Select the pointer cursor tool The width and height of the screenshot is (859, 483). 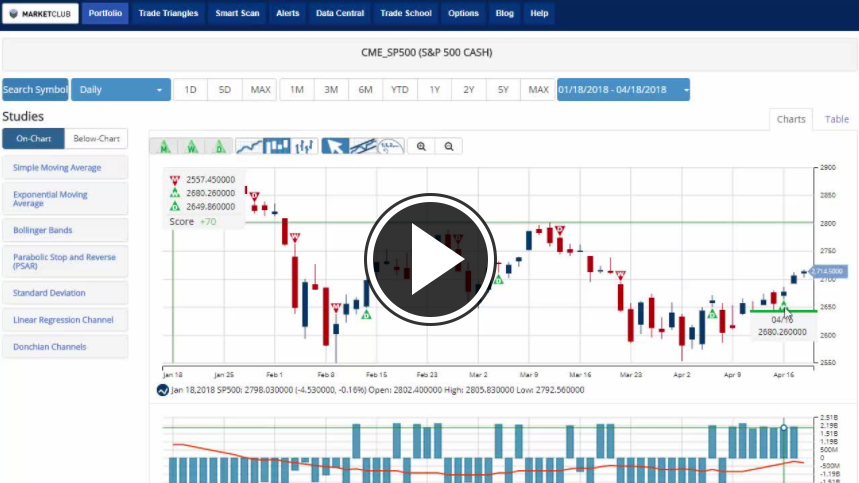[x=335, y=146]
